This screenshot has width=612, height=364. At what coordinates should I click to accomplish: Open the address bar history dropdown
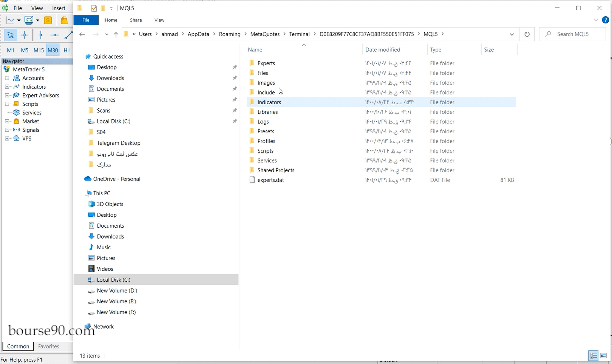[512, 34]
